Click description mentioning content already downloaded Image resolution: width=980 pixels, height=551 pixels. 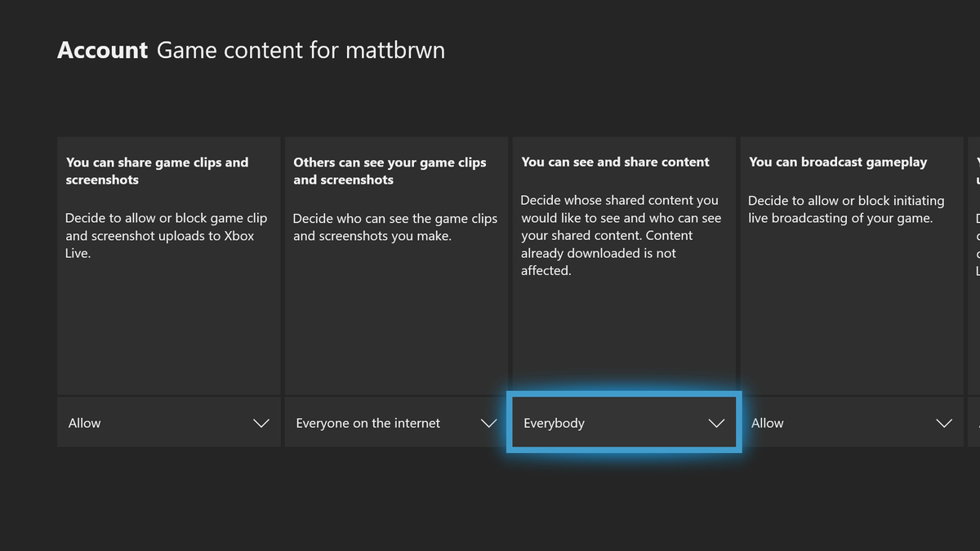click(x=621, y=235)
